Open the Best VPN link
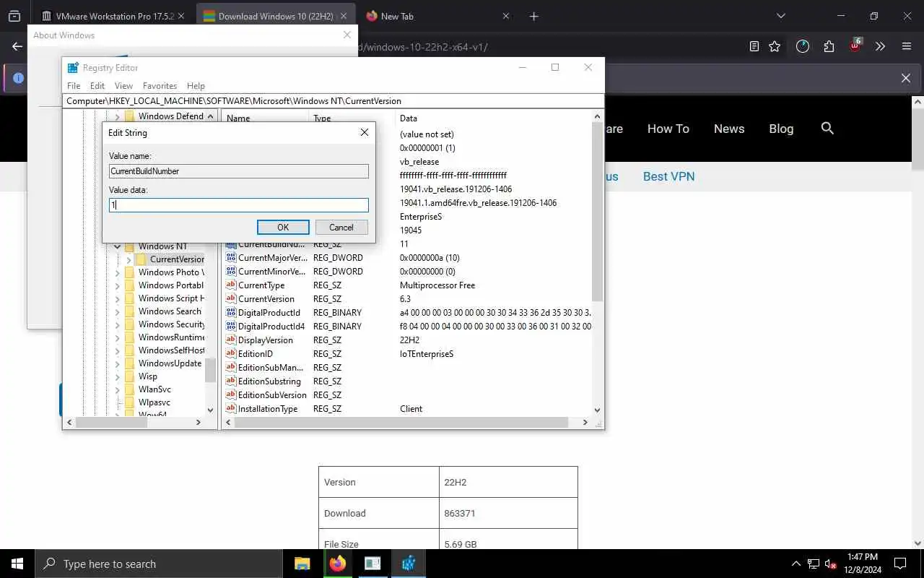 coord(668,176)
